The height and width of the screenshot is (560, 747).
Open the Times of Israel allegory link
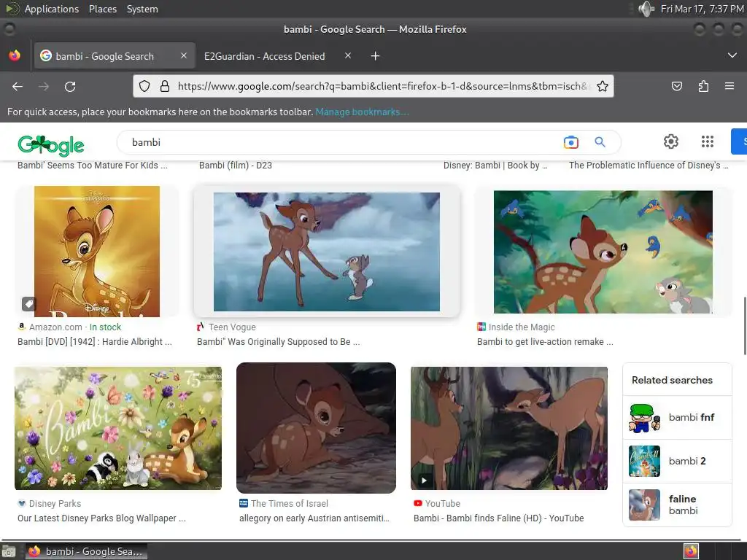pyautogui.click(x=314, y=518)
